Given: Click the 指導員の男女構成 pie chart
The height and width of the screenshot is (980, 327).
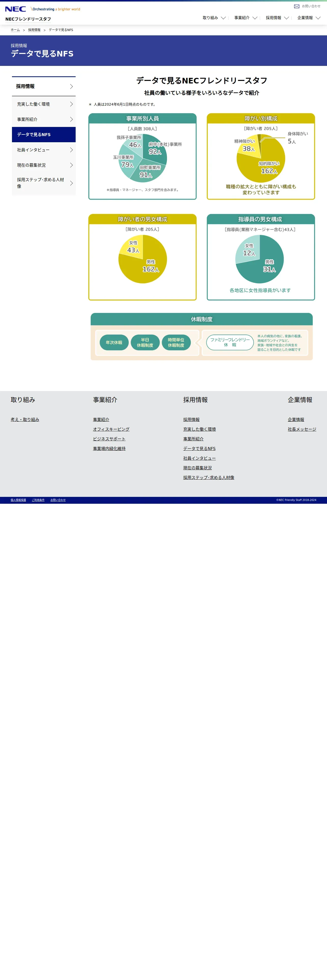Looking at the screenshot, I should (x=259, y=259).
